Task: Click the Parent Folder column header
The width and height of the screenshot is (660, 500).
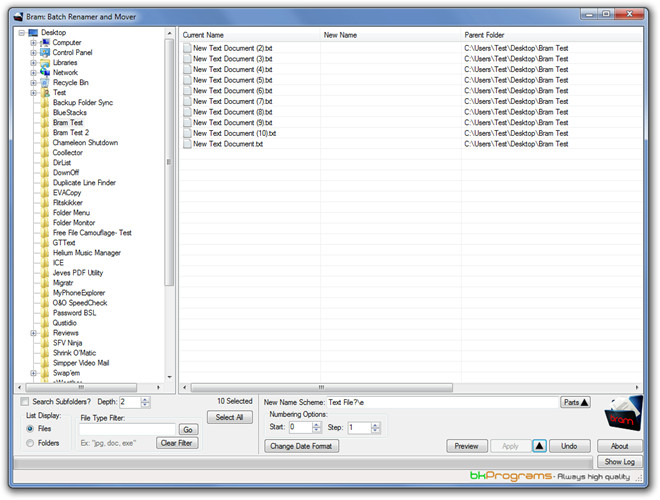Action: point(552,35)
